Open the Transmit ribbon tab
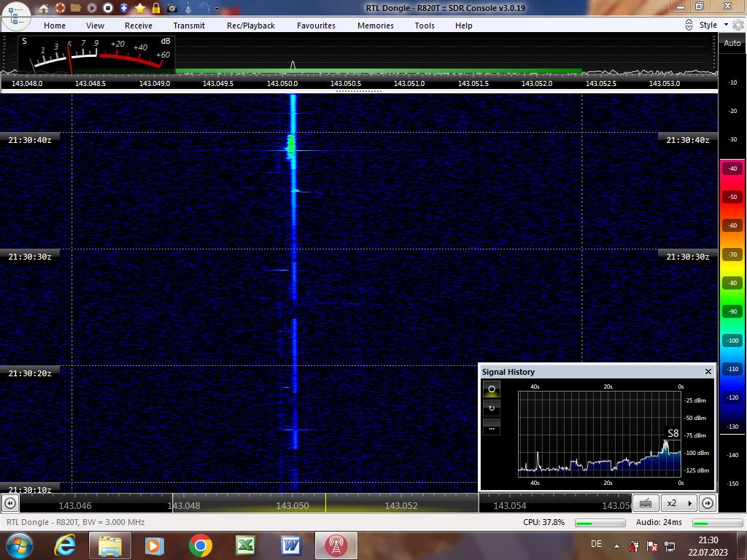The width and height of the screenshot is (747, 560). [x=189, y=26]
